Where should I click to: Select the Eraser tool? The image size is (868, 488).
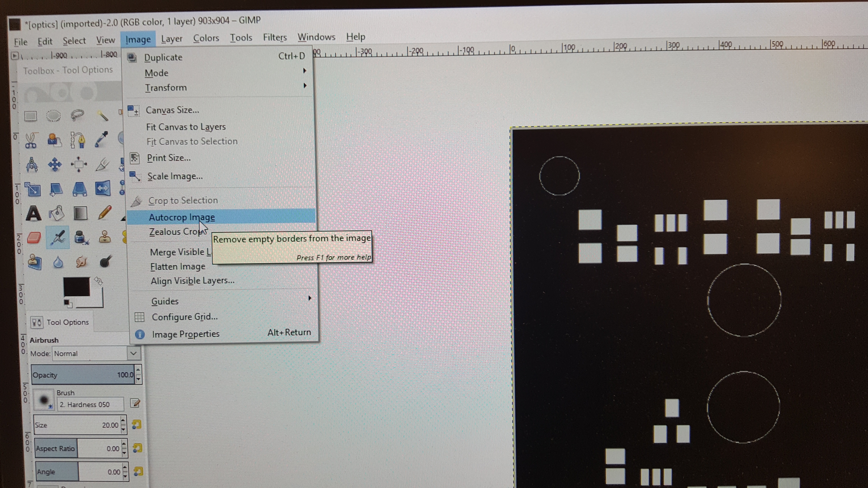pos(34,238)
